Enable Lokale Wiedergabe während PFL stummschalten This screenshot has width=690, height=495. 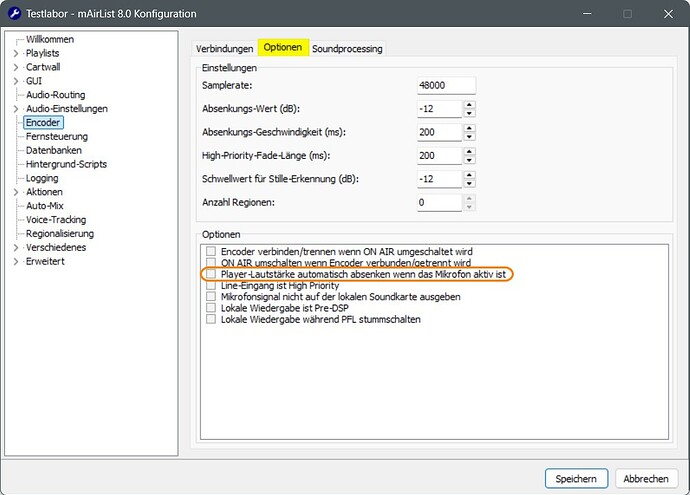pos(211,319)
